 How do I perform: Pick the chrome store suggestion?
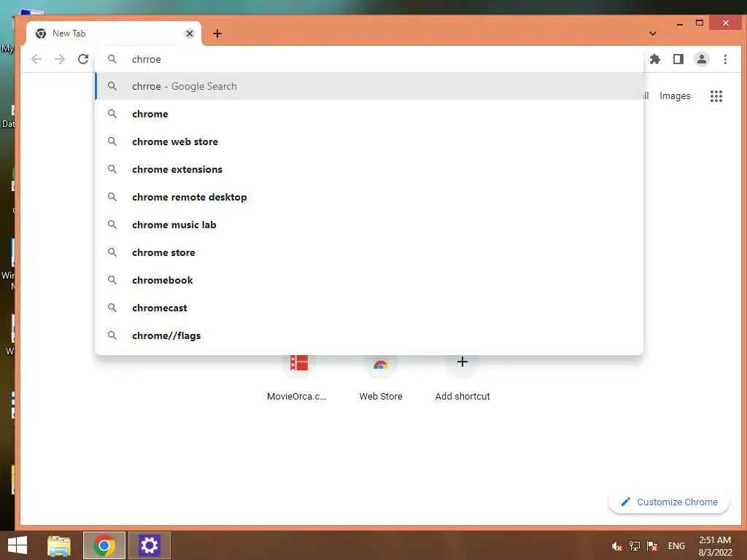click(x=369, y=252)
